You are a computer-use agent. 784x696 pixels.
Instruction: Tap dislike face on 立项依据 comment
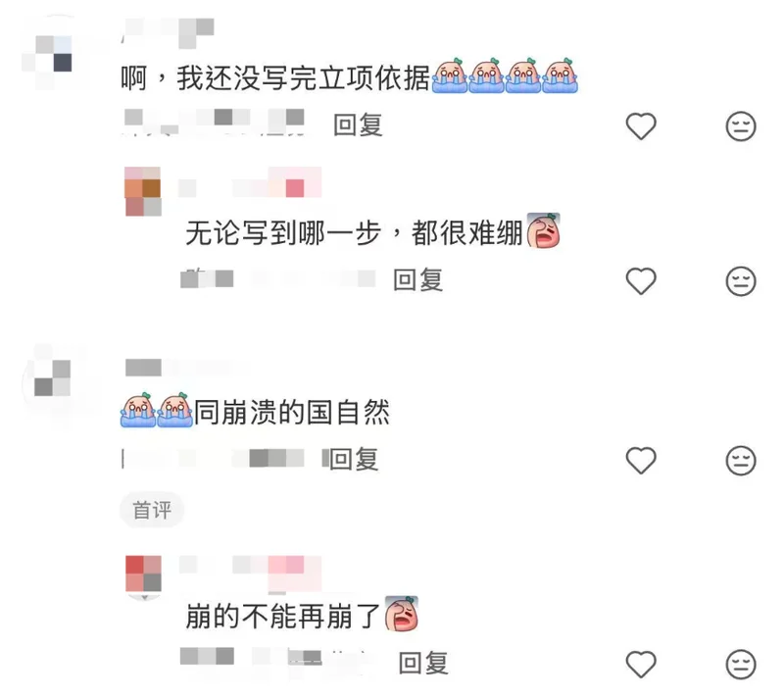[x=741, y=126]
